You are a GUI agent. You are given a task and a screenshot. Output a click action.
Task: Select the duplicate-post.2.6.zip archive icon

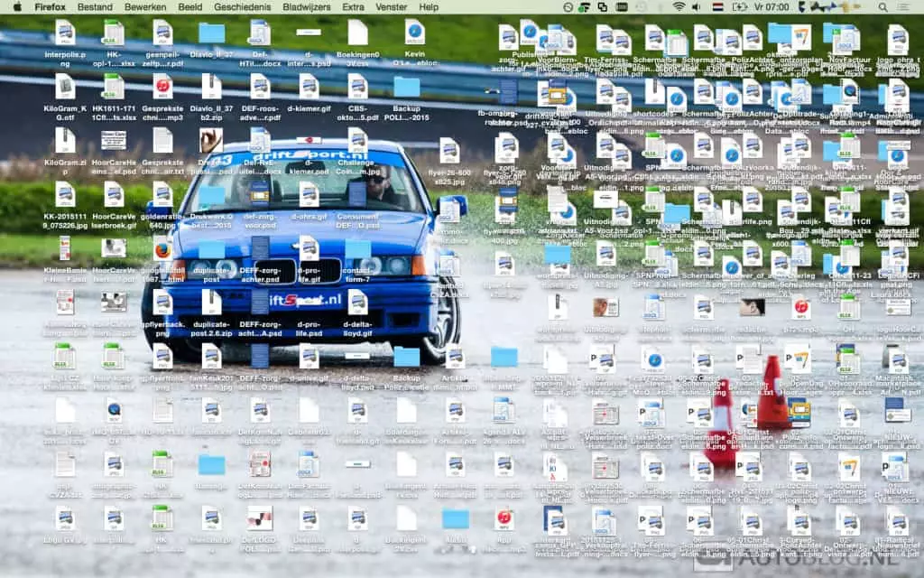[x=211, y=303]
